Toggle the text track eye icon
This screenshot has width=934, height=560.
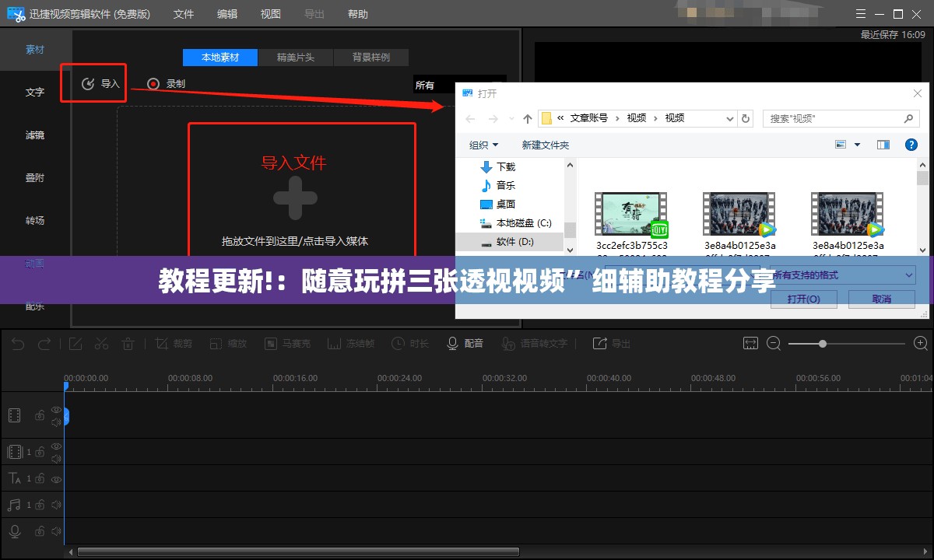point(56,478)
